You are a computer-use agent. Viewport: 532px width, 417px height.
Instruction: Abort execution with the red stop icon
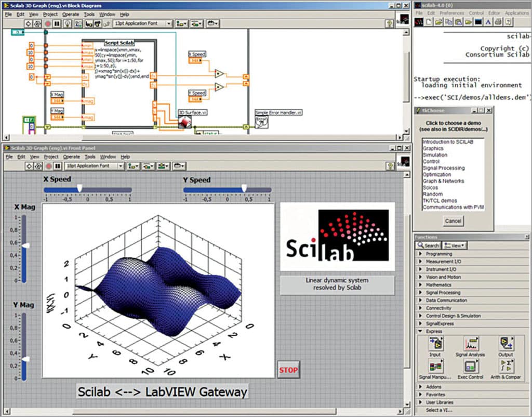coord(48,23)
